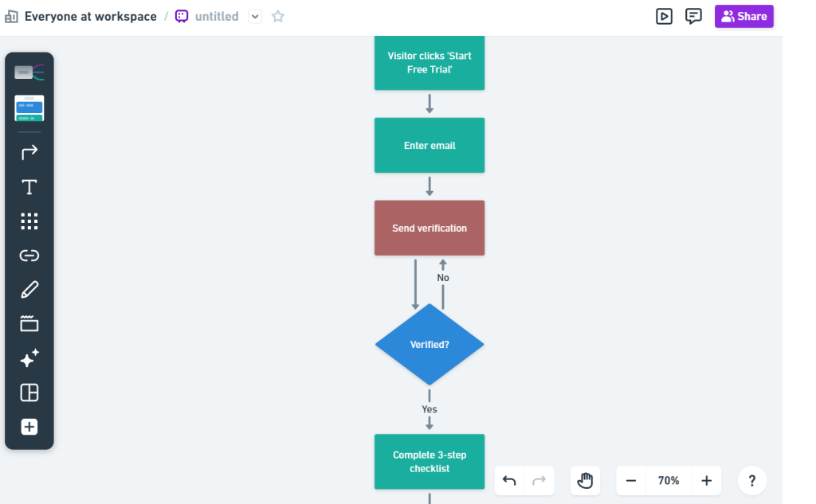Open the AI sparkles assistant

pyautogui.click(x=29, y=357)
